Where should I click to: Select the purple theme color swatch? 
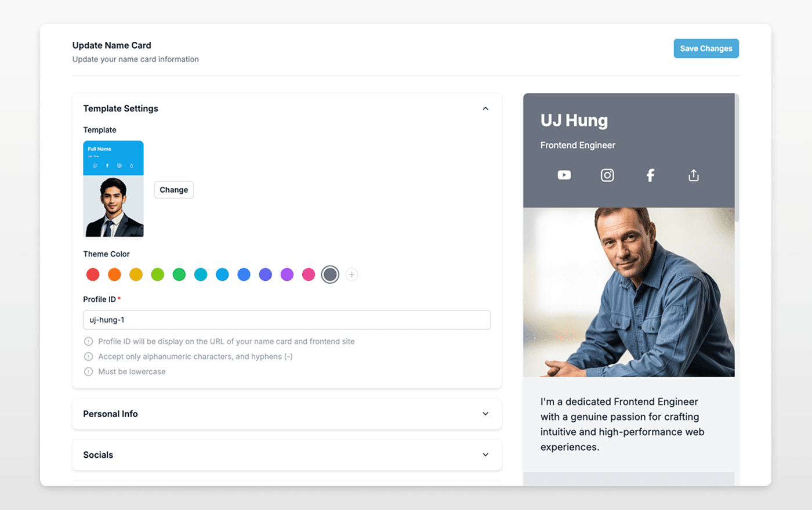(x=287, y=274)
